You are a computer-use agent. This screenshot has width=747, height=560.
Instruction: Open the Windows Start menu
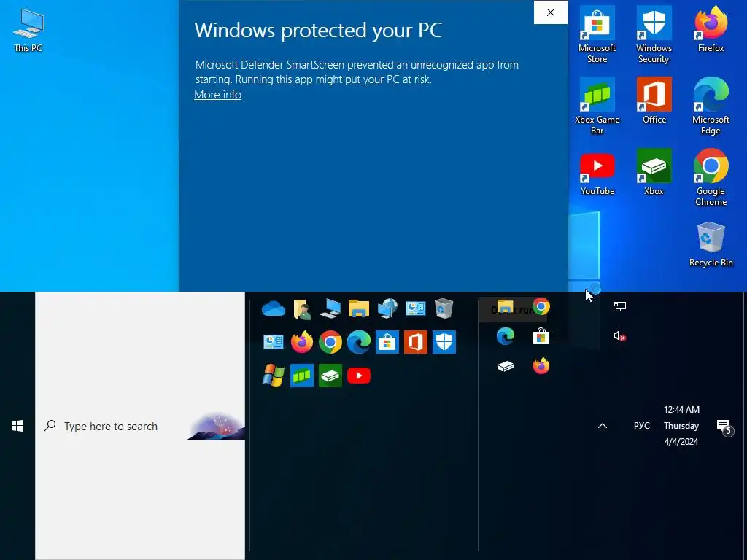point(18,426)
